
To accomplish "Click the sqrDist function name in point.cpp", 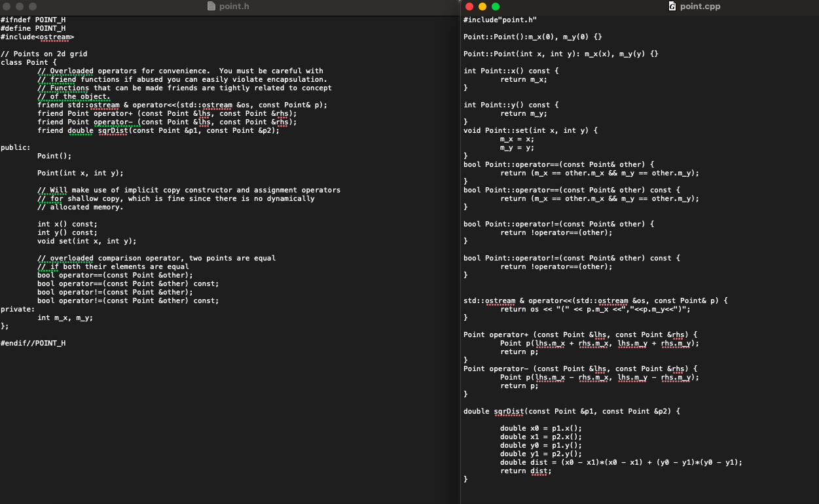I will 507,411.
